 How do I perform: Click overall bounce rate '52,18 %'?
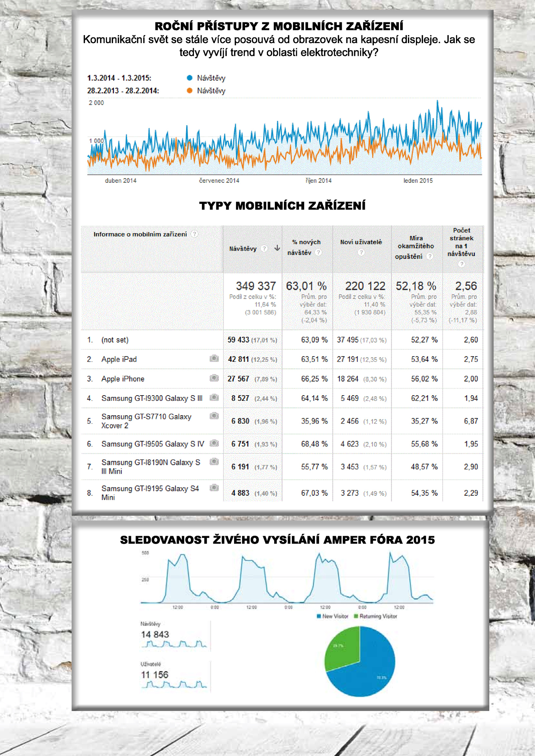pyautogui.click(x=416, y=286)
